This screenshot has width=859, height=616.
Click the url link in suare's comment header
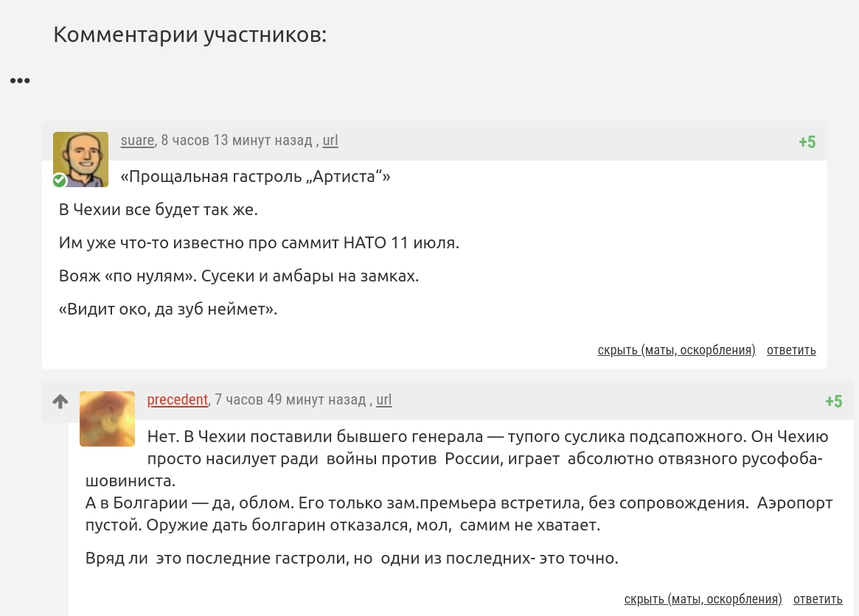click(330, 140)
